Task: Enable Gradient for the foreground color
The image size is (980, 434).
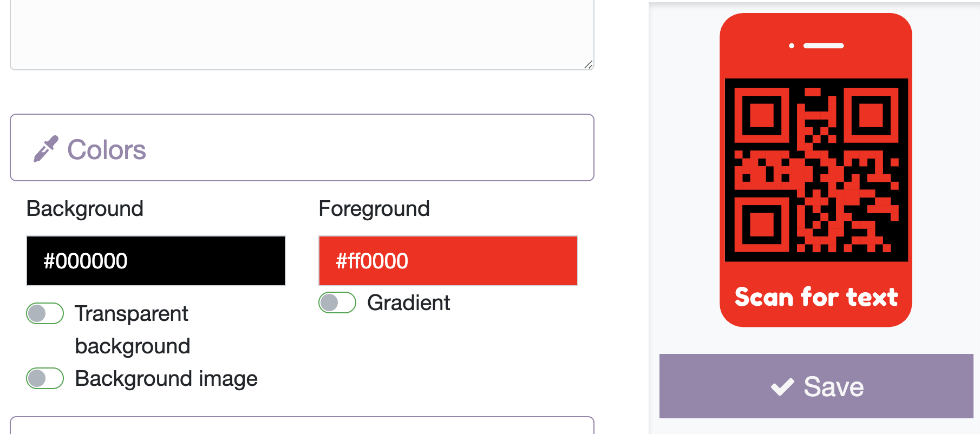Action: pos(337,303)
